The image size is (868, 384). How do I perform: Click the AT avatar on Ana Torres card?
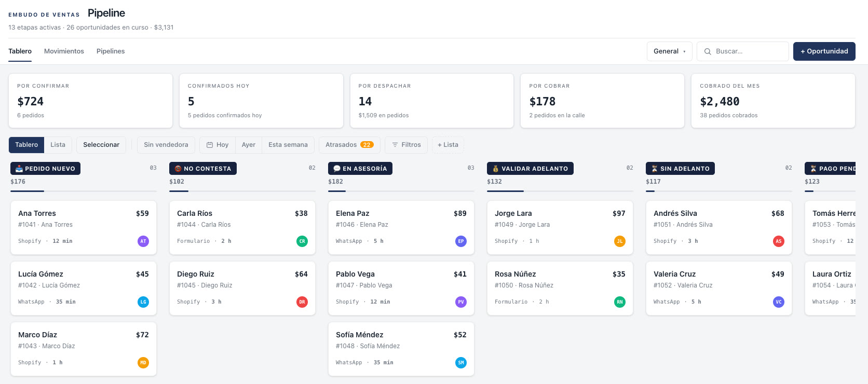click(x=143, y=241)
